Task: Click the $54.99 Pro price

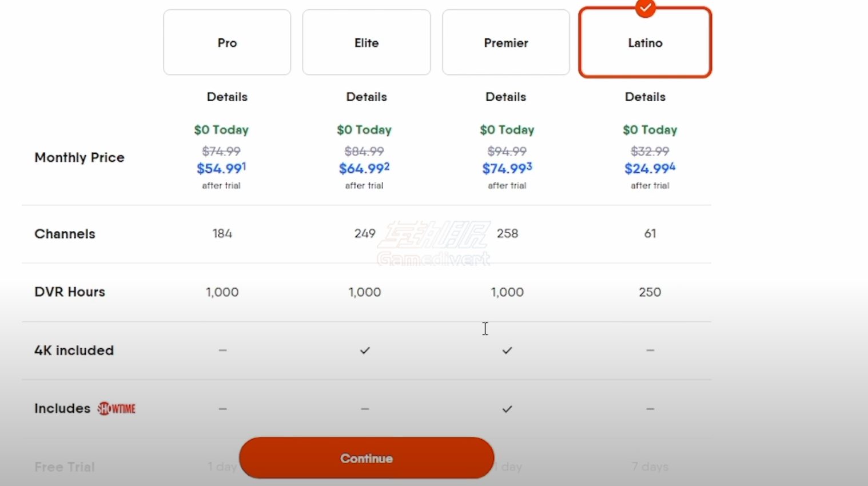Action: pos(220,169)
